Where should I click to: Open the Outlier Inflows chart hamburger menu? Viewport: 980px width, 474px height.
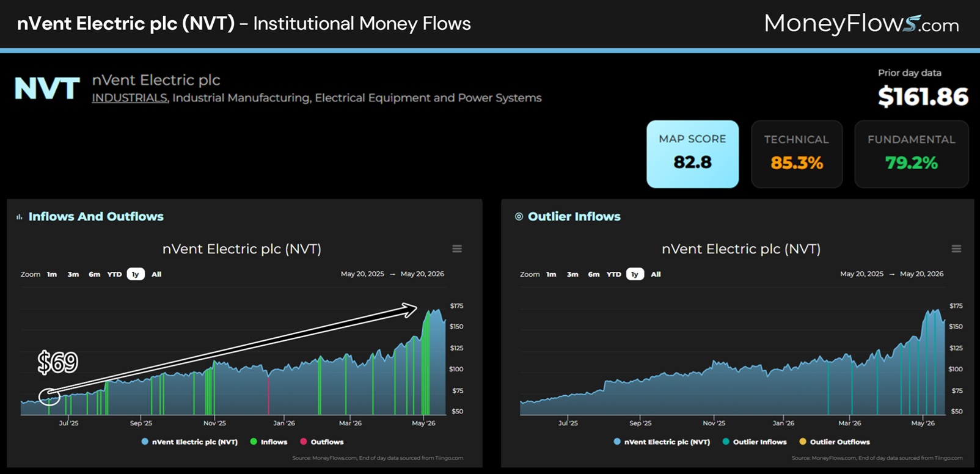point(956,249)
